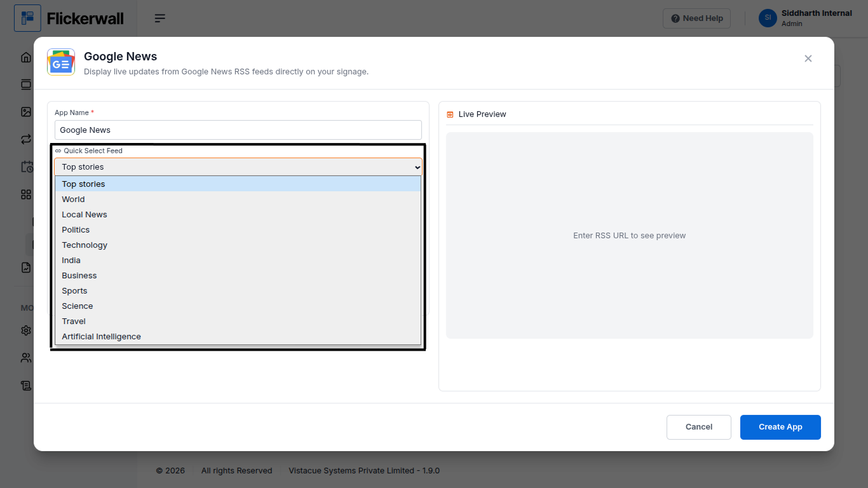
Task: Open the users people icon in sidebar
Action: pyautogui.click(x=26, y=358)
